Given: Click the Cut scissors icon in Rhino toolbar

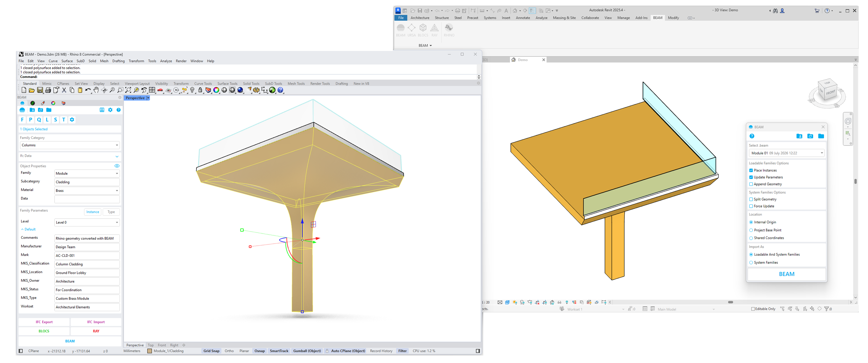Looking at the screenshot, I should (x=64, y=90).
